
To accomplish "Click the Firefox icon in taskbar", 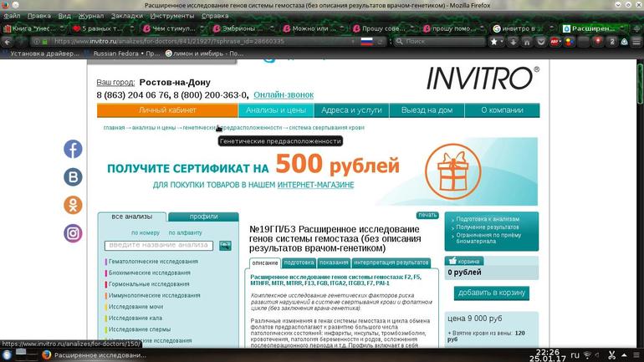I will point(46,354).
